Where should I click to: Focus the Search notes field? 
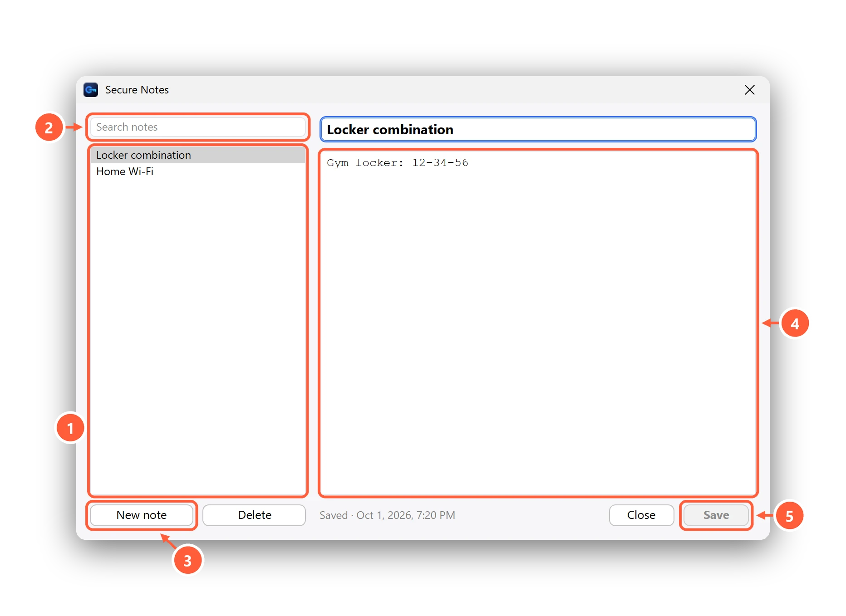[x=198, y=127]
